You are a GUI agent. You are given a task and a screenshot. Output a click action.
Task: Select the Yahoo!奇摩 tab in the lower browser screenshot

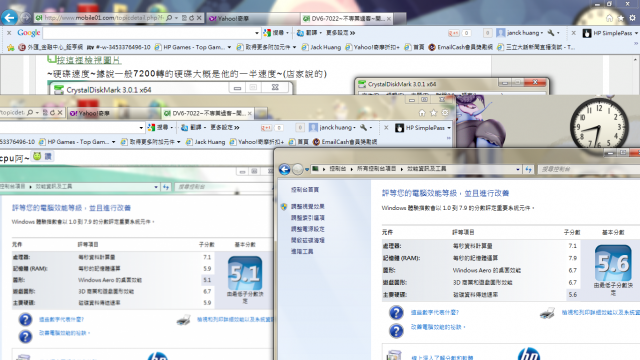[x=112, y=113]
